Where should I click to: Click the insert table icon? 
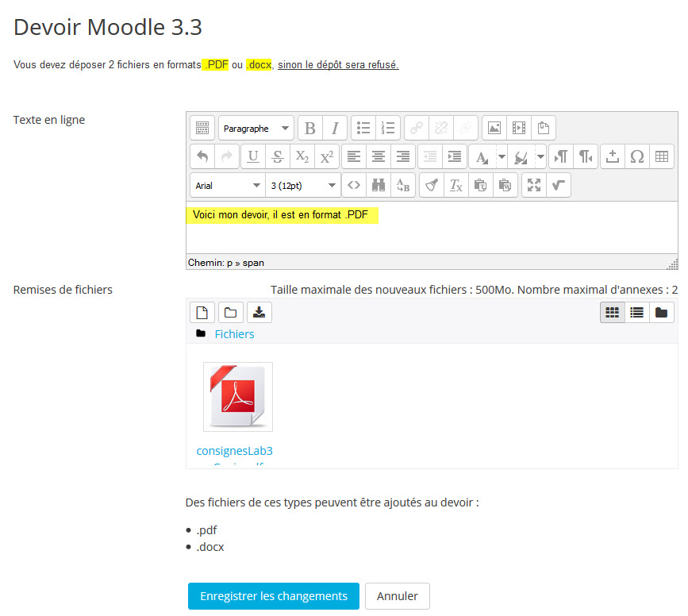(661, 157)
